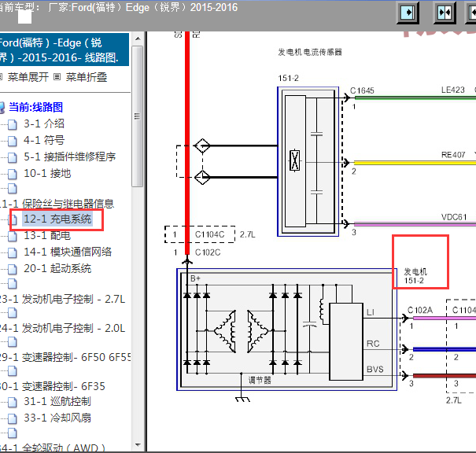Click the 调节器 regulator label
Screen dimensions: 476x453
tap(260, 380)
